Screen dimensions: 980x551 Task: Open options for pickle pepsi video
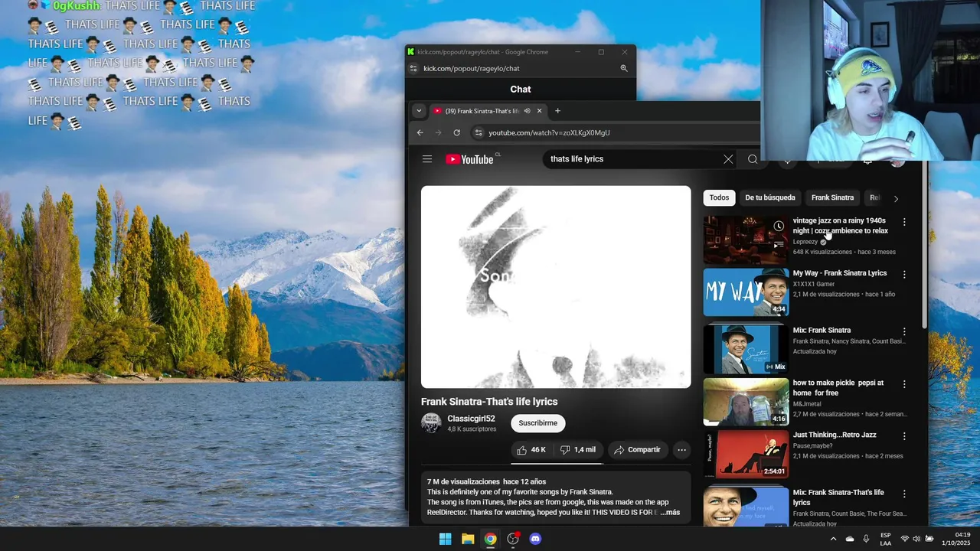[904, 384]
